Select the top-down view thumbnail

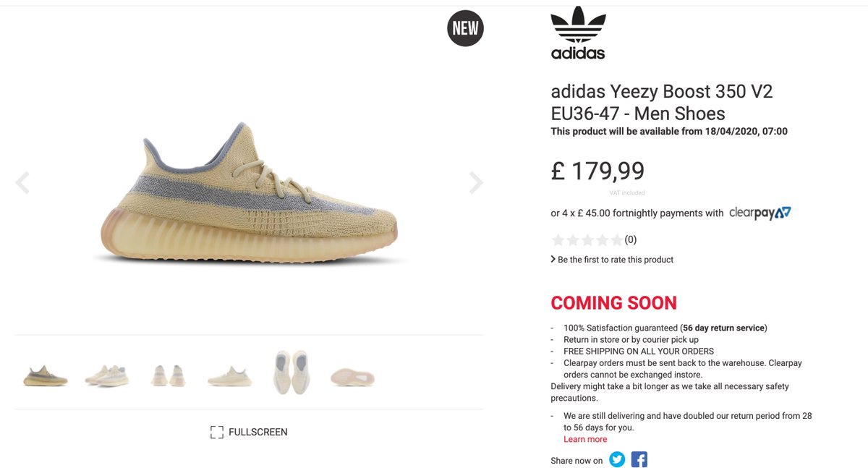(292, 372)
